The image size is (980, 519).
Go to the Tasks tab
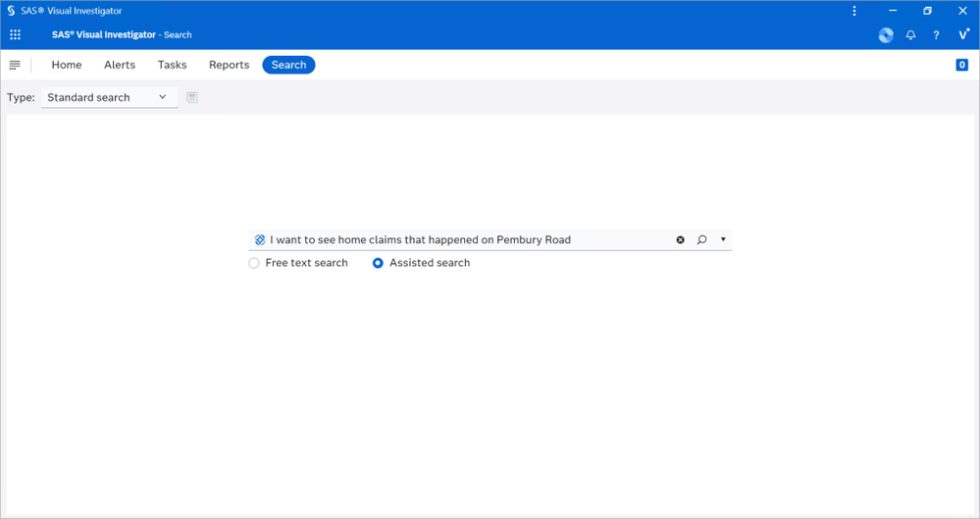[x=172, y=65]
